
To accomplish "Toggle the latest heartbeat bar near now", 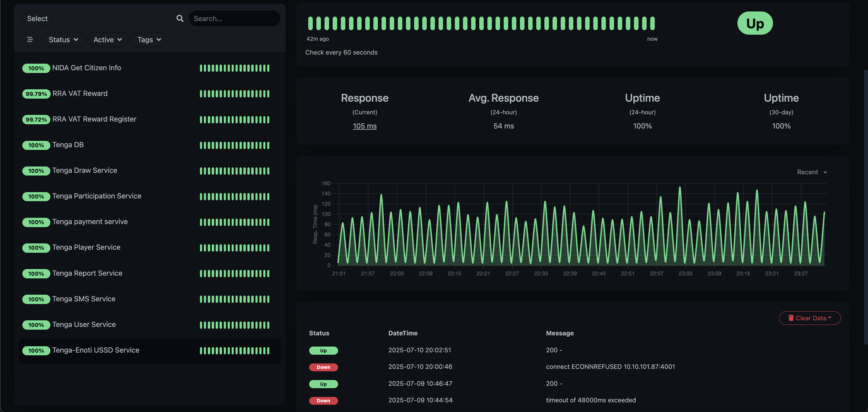I will (x=653, y=24).
